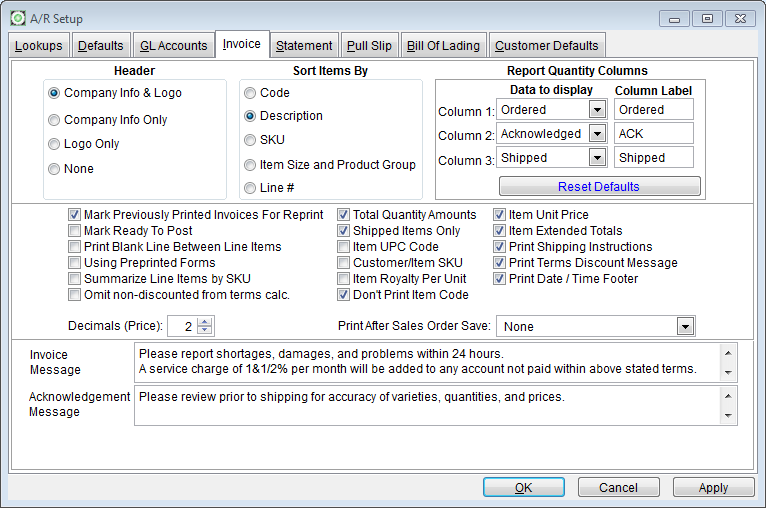
Task: Switch to the Statement tab
Action: coord(304,45)
